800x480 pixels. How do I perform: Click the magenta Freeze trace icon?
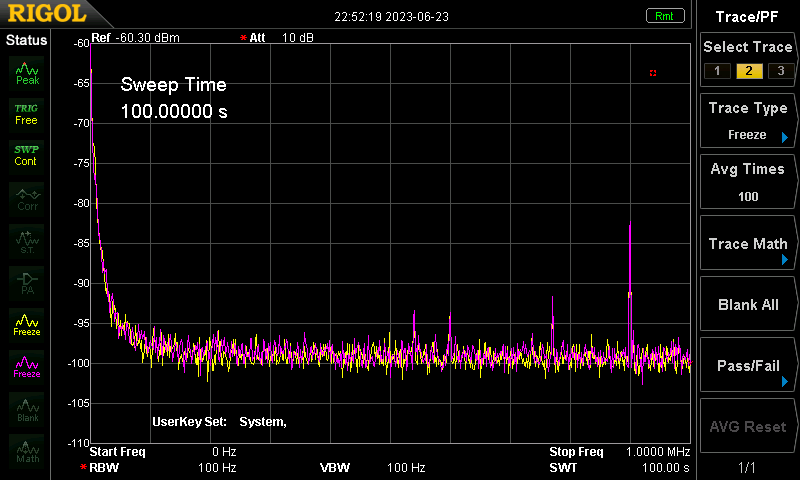(x=27, y=367)
